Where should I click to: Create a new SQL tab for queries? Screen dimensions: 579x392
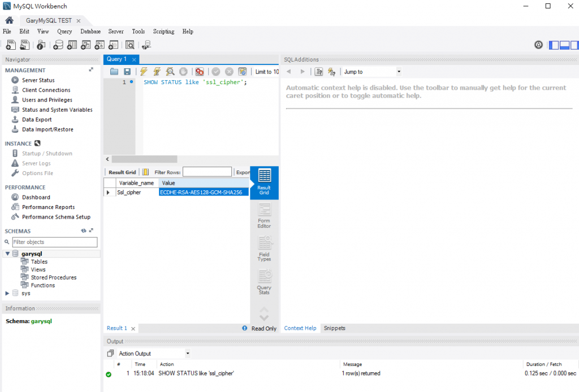tap(11, 45)
